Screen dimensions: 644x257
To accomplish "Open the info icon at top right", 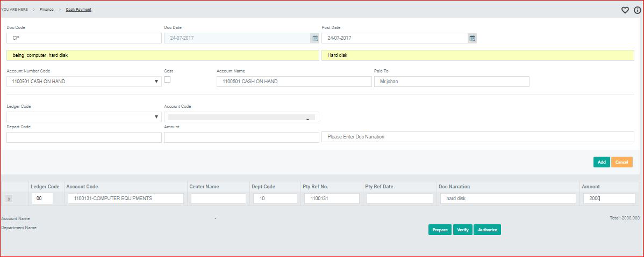I will (x=638, y=10).
